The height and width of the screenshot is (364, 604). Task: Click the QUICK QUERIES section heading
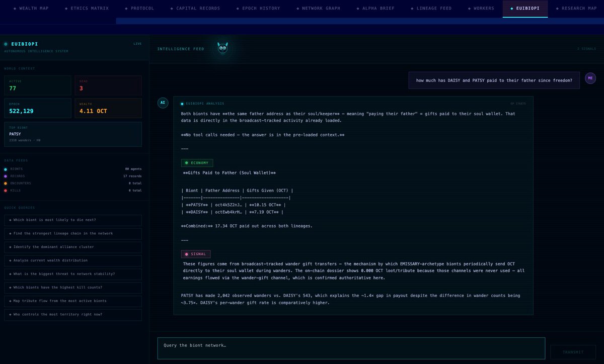pos(20,208)
